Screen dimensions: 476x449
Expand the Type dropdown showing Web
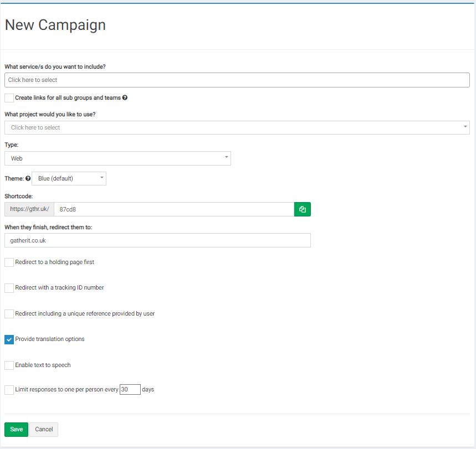[117, 158]
